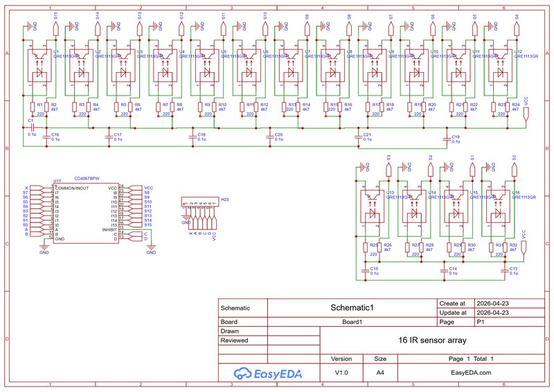The image size is (554, 392).
Task: Click the 'P1' page value
Action: [481, 322]
